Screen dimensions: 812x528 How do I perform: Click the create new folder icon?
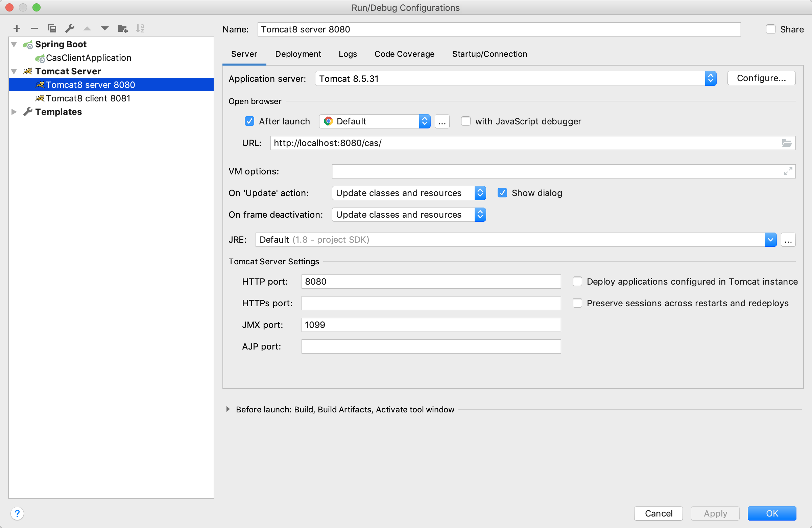click(x=122, y=28)
